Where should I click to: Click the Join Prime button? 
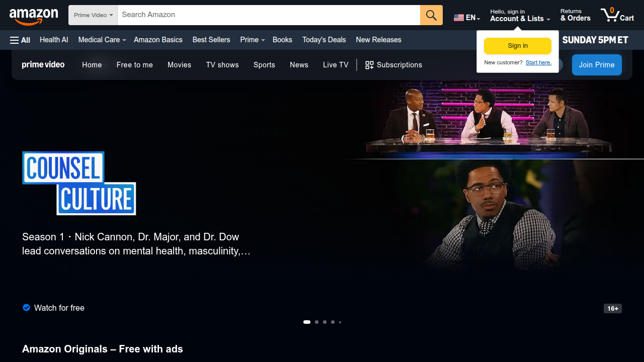point(597,65)
